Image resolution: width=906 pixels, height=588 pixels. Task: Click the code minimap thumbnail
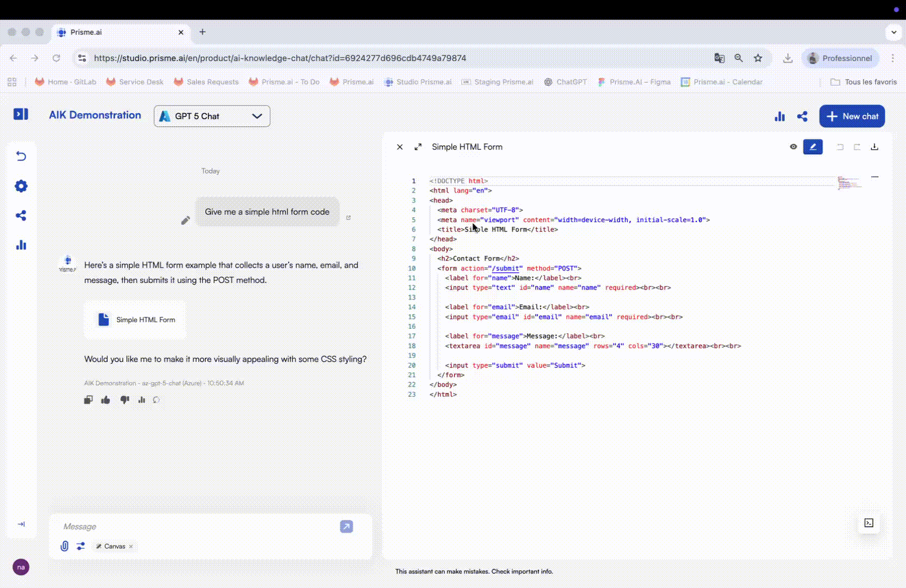coord(849,183)
